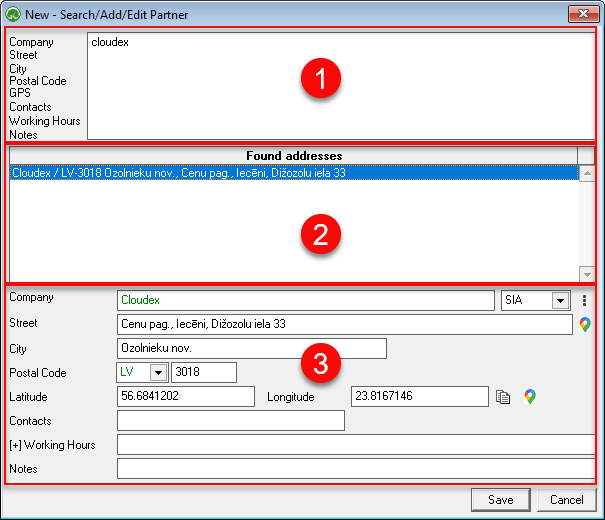Copy coordinates icon next to Longitude
The width and height of the screenshot is (605, 520).
pos(503,397)
